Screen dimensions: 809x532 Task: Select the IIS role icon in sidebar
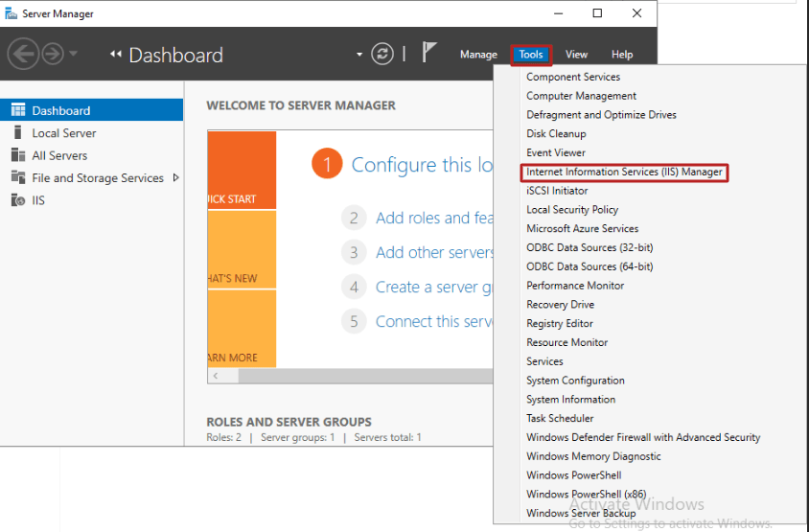[x=18, y=200]
